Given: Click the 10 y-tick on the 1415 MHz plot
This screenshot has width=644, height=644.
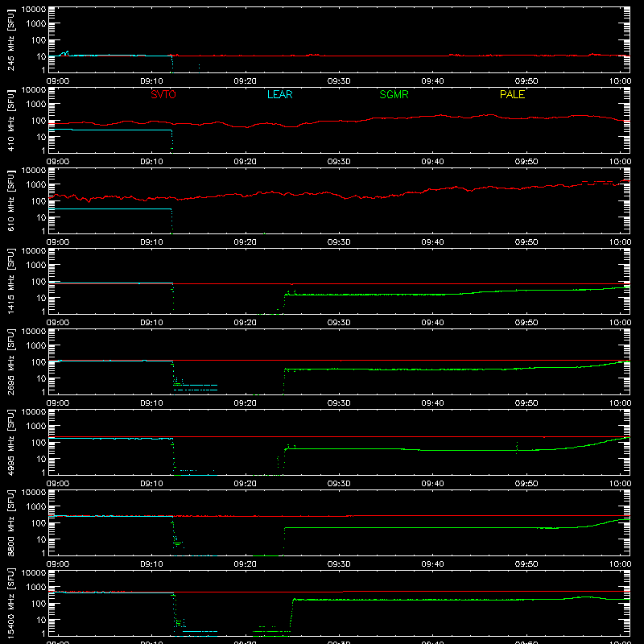Looking at the screenshot, I should 41,298.
